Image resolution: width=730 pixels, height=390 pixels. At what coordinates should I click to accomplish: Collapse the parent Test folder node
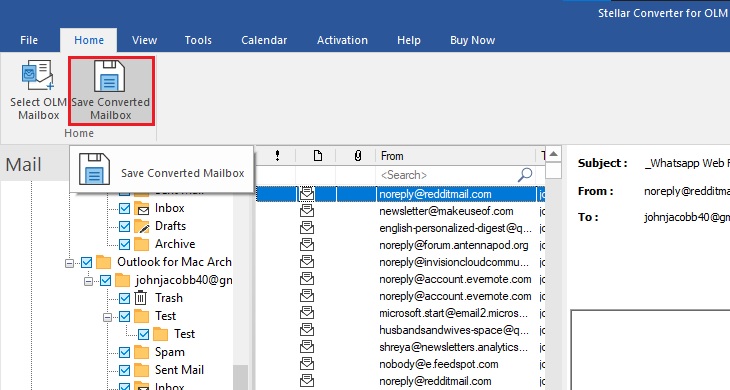pyautogui.click(x=108, y=317)
